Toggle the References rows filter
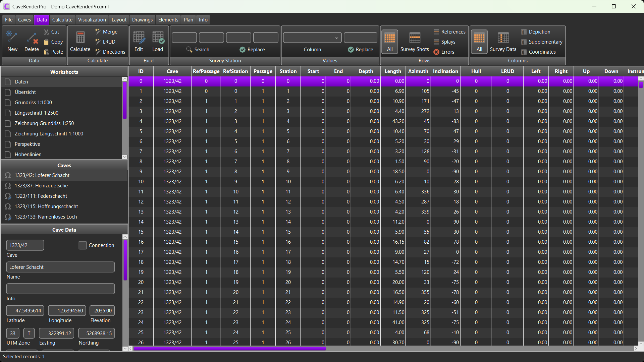Screen dimensions: 644x362 pos(449,32)
